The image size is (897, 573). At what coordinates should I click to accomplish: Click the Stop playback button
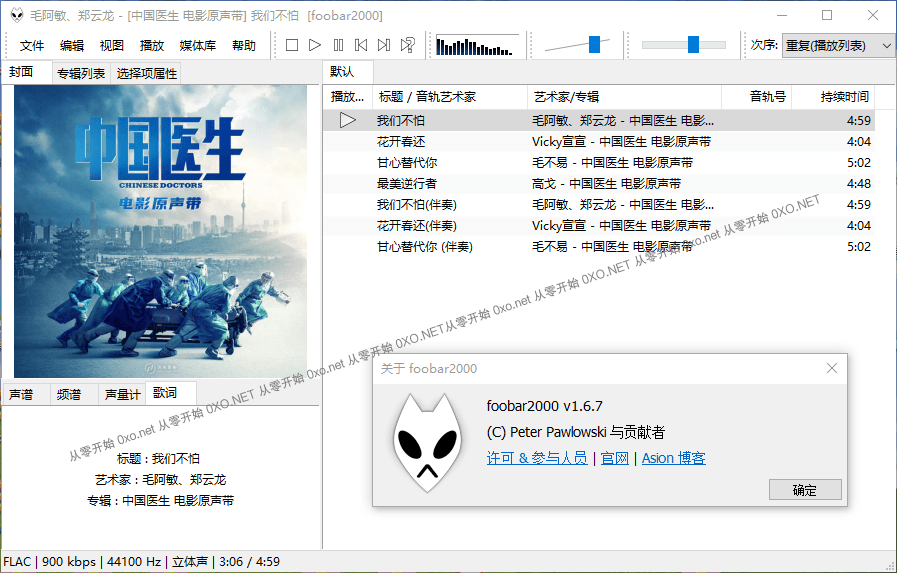[x=292, y=45]
